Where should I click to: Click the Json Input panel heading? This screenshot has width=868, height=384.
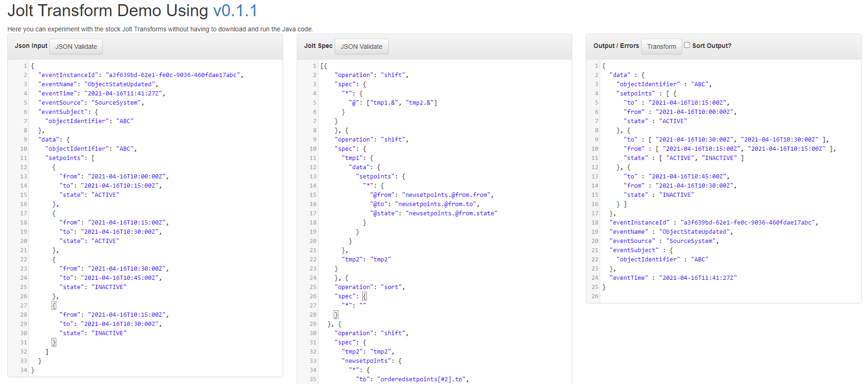click(x=31, y=46)
